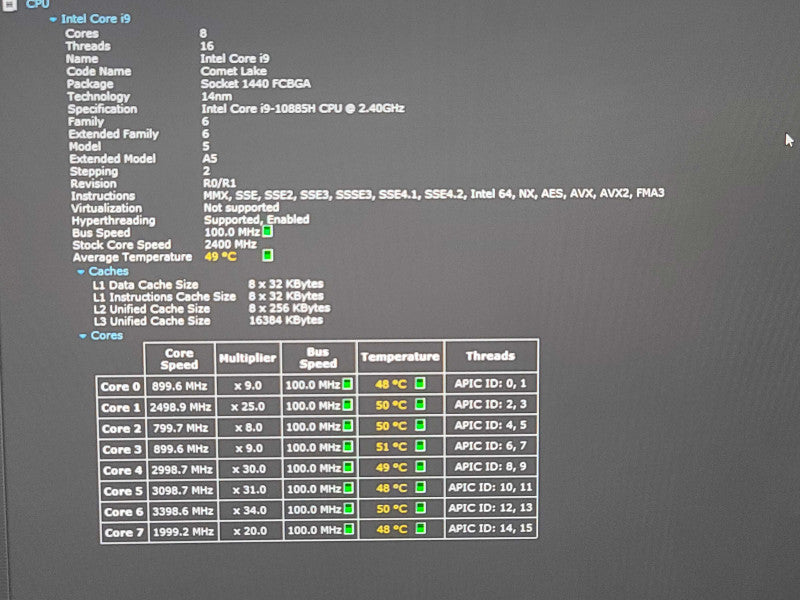Viewport: 800px width, 600px height.
Task: Collapse the Caches section
Action: pos(81,272)
